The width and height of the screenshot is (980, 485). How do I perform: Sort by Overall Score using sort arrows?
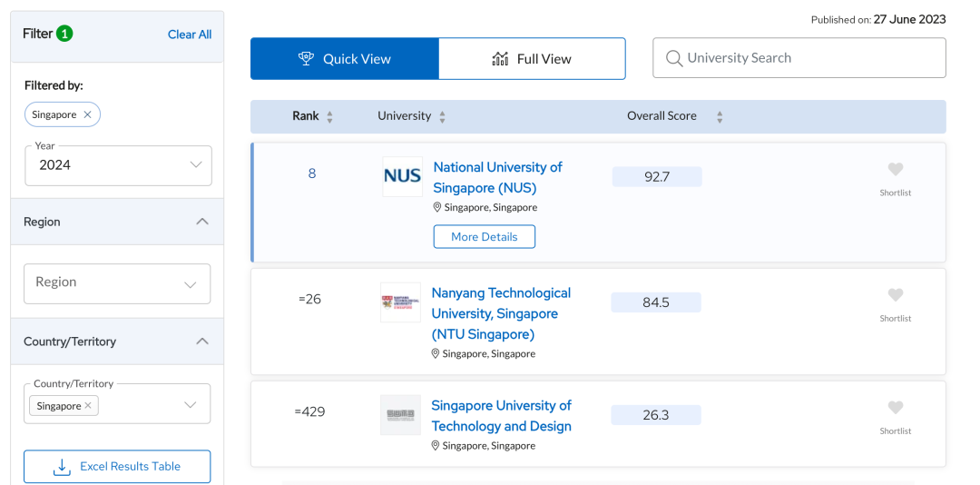720,116
